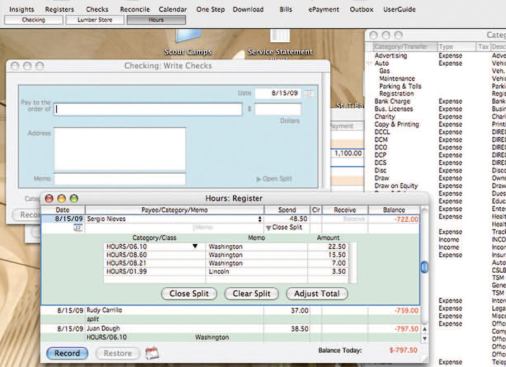Click the Address box on the check

pos(120,149)
